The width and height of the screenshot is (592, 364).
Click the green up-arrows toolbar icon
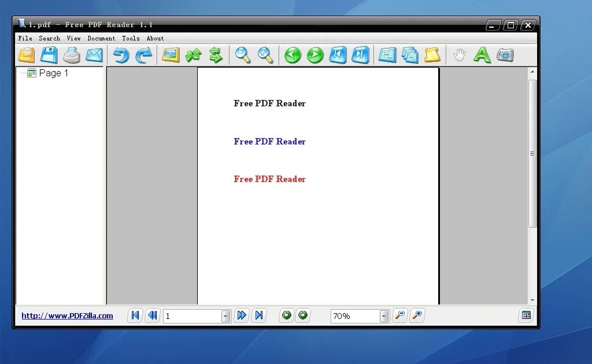click(x=194, y=55)
